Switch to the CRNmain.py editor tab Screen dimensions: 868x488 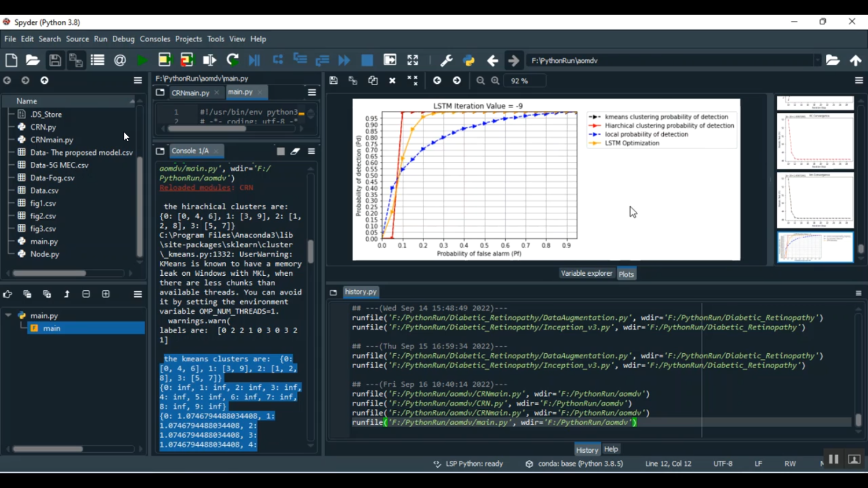pos(190,93)
